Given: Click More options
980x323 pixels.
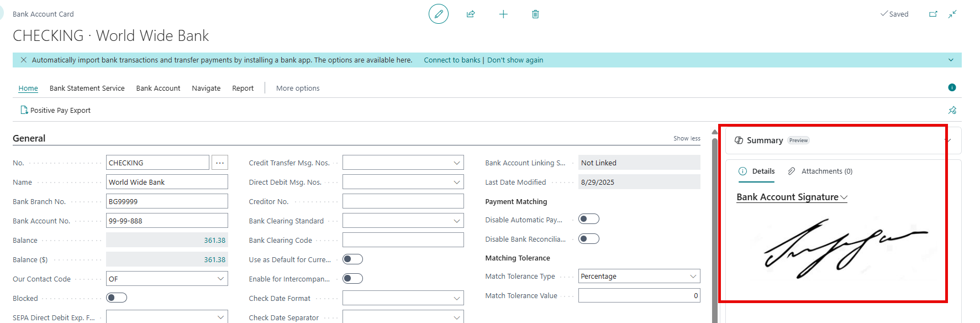Looking at the screenshot, I should tap(298, 88).
